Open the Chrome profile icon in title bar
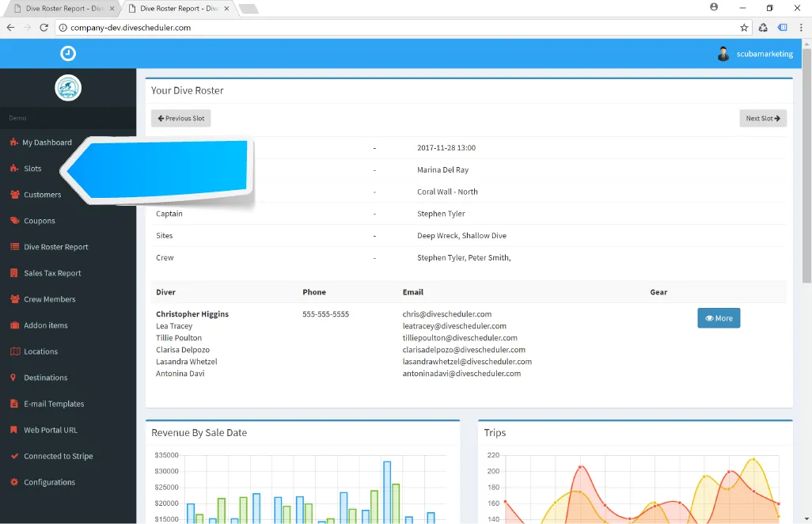The width and height of the screenshot is (812, 524). coord(714,7)
